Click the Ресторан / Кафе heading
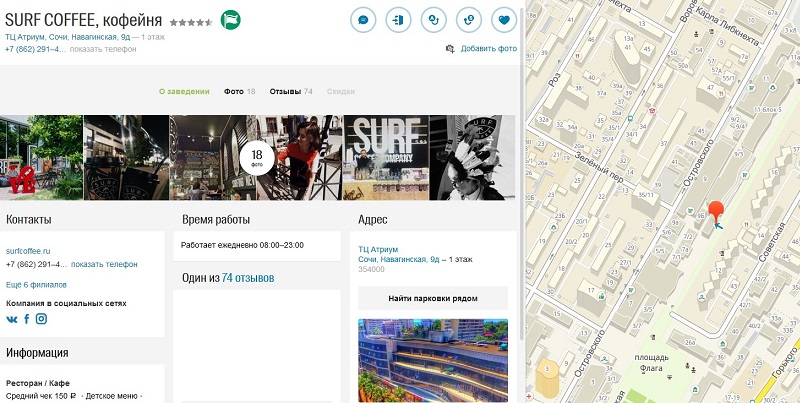 pos(38,383)
